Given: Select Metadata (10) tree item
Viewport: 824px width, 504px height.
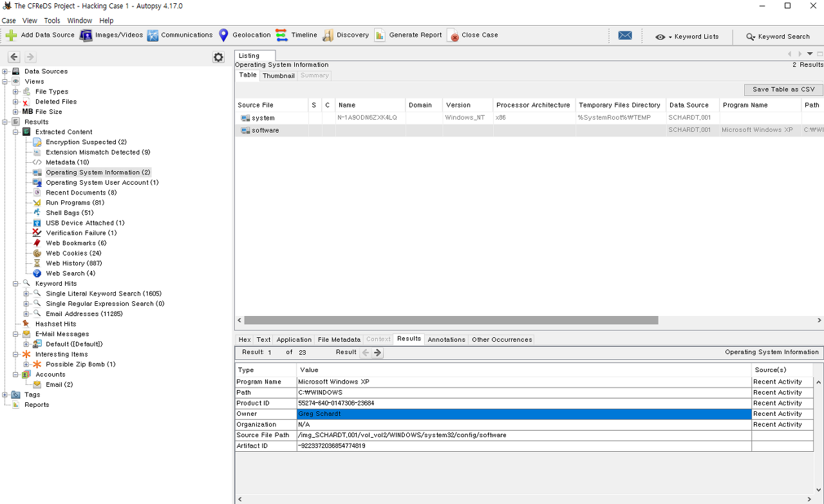Looking at the screenshot, I should (x=68, y=162).
